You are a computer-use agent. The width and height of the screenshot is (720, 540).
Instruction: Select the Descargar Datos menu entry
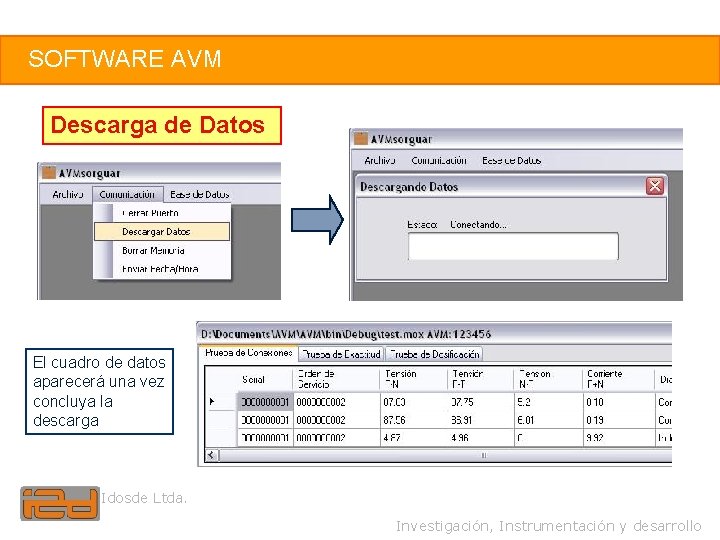162,231
